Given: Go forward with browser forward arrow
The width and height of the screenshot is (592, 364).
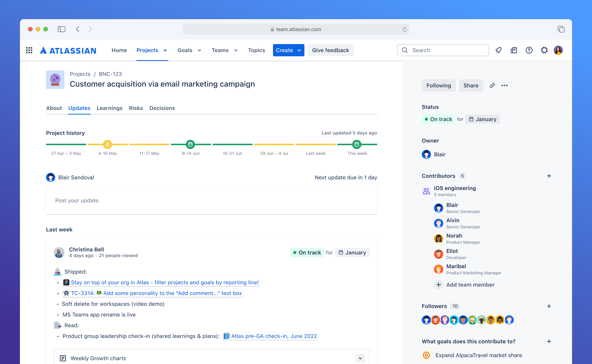Looking at the screenshot, I should (90, 29).
